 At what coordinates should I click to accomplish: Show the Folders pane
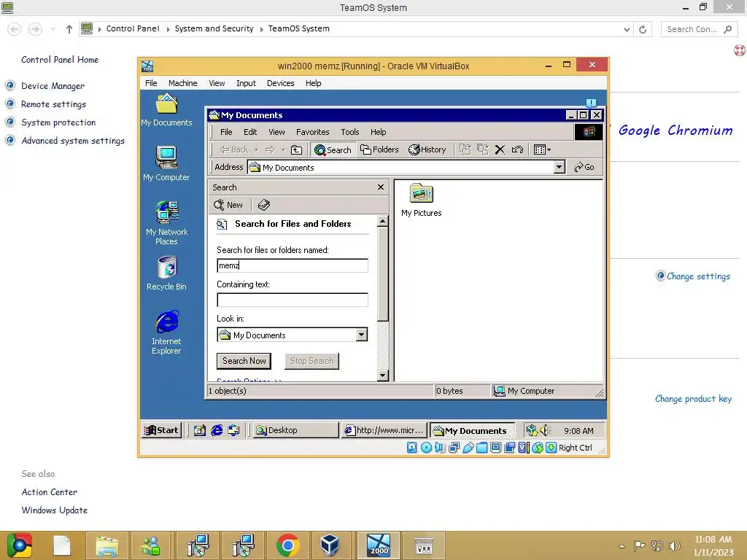[379, 149]
